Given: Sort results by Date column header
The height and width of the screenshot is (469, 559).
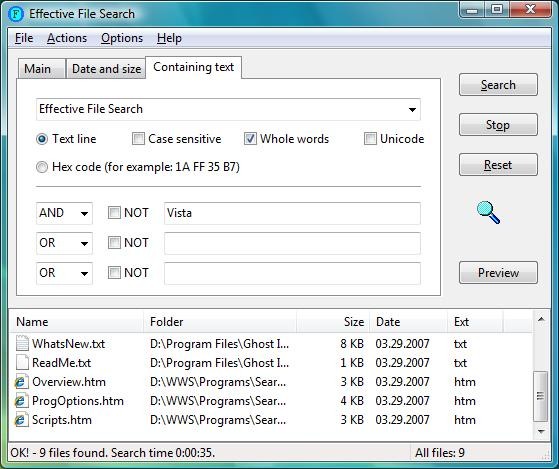Looking at the screenshot, I should (x=409, y=321).
